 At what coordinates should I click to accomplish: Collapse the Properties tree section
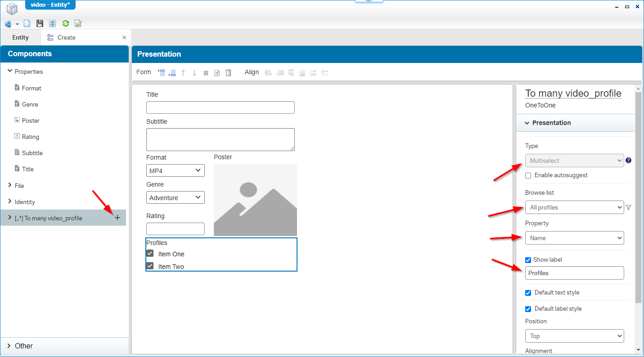[x=10, y=71]
